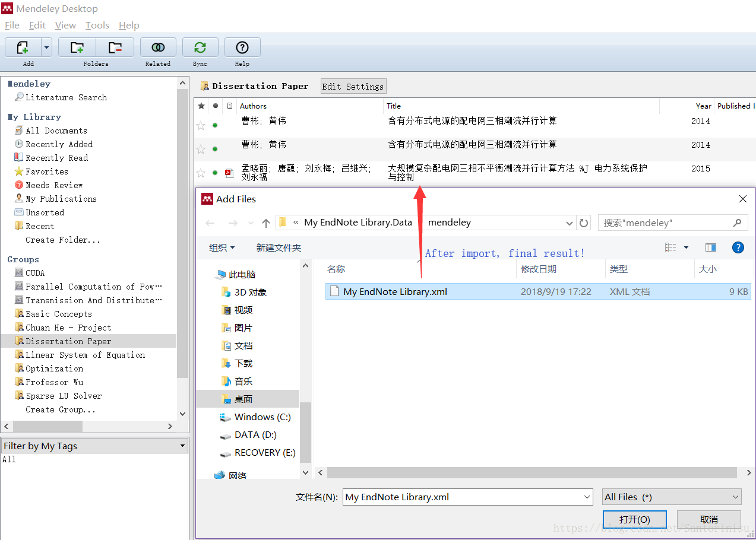
Task: Click the Edit Settings button
Action: point(353,86)
